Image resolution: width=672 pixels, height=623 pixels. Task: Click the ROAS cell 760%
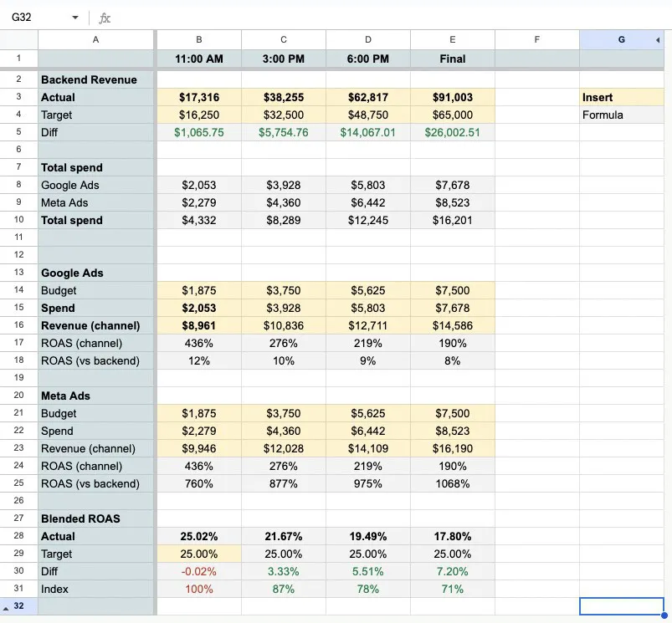[199, 483]
